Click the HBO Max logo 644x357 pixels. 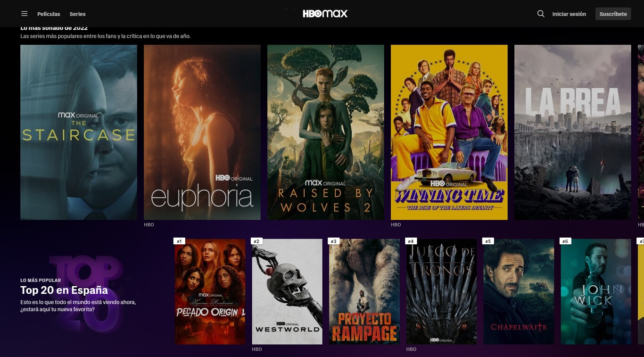click(324, 13)
